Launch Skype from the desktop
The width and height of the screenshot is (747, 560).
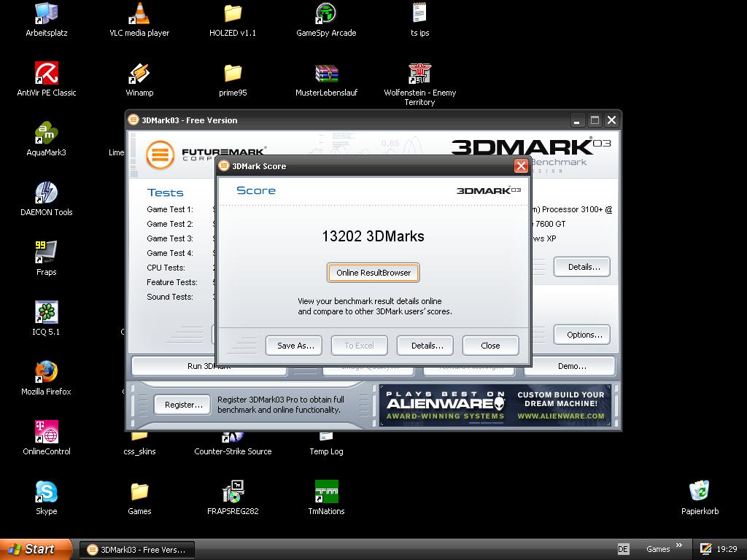coord(46,498)
